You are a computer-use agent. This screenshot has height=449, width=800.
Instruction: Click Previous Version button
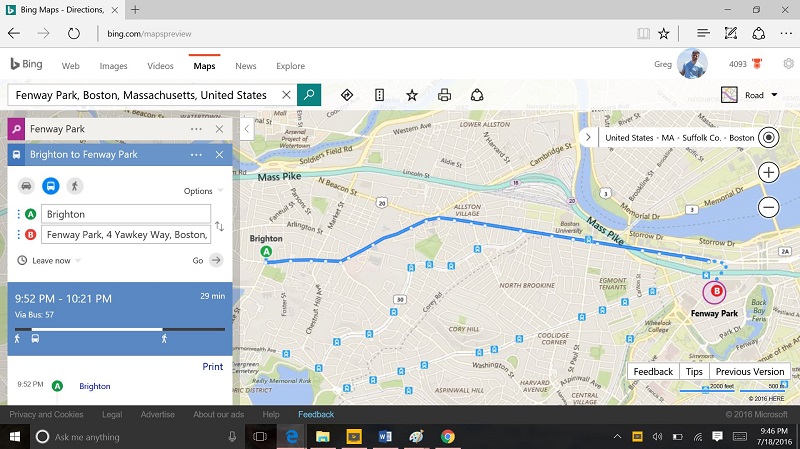(x=749, y=371)
